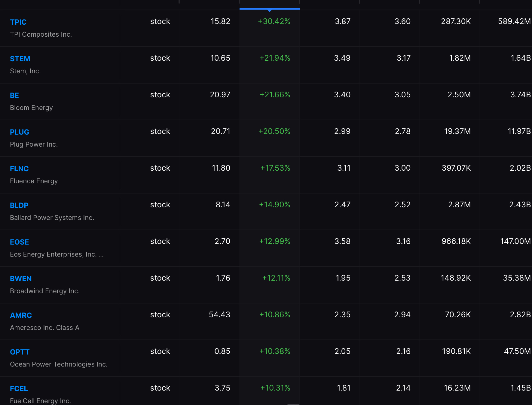Viewport: 532px width, 405px height.
Task: Click the 'stock' type in BWEN row
Action: pyautogui.click(x=160, y=278)
